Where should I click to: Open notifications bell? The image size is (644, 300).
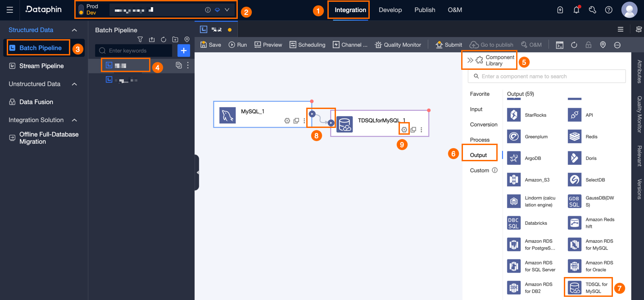576,10
